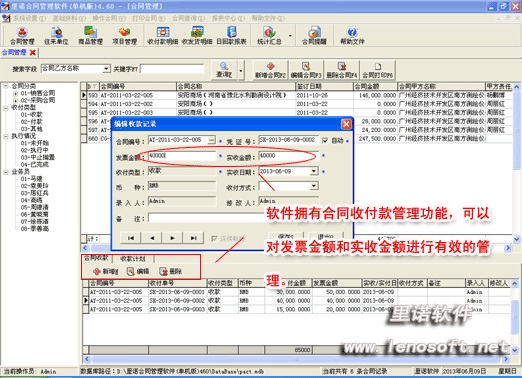Click the 发票金额 input field
Screen dimensions: 522x378
[182, 156]
